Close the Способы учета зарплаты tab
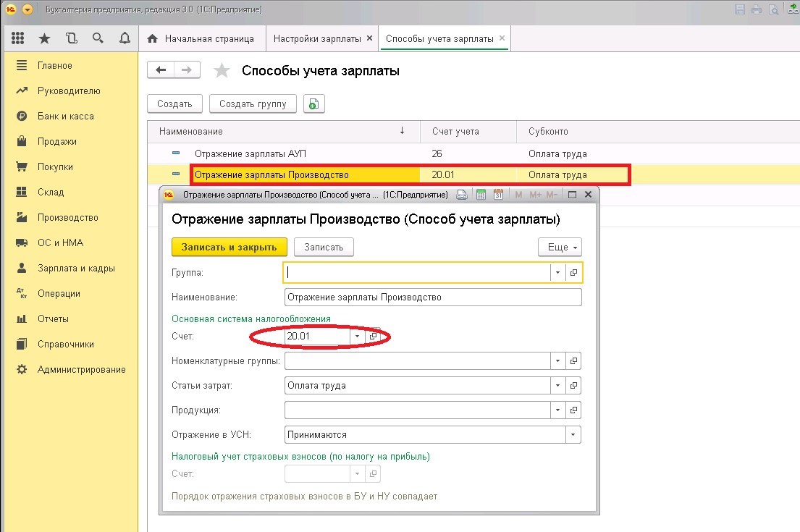Viewport: 800px width, 532px height. 502,38
